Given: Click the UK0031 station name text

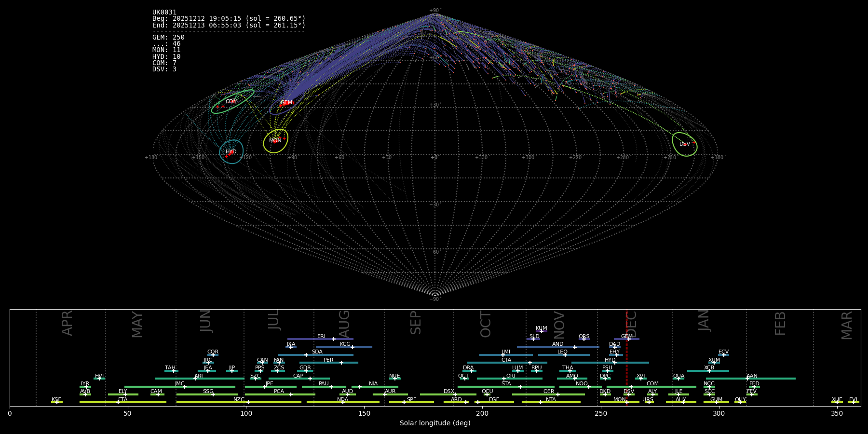Looking at the screenshot, I should [164, 13].
